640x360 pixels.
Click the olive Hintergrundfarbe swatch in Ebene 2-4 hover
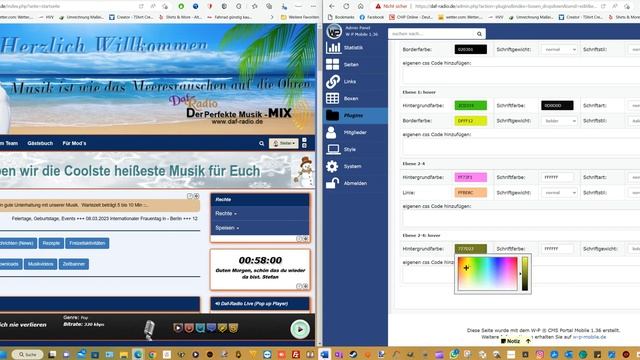pos(471,249)
